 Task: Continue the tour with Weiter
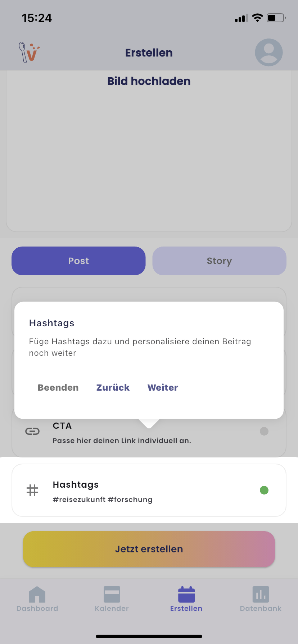(x=163, y=387)
